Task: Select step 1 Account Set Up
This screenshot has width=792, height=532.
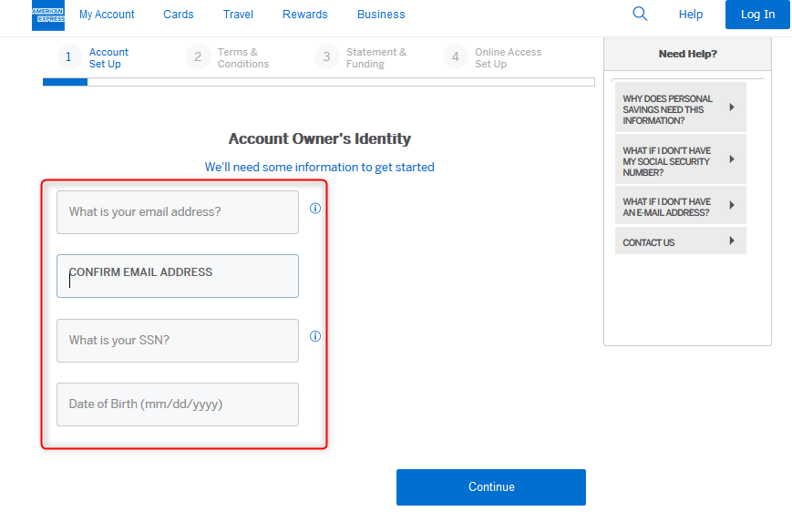Action: coord(94,57)
